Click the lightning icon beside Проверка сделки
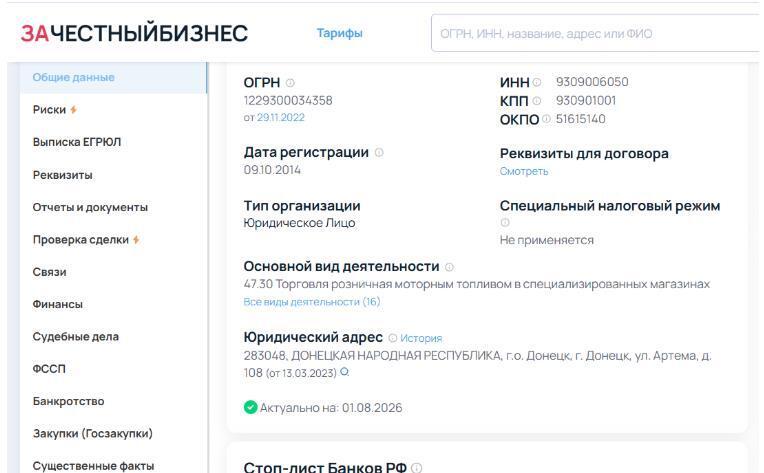 [136, 240]
